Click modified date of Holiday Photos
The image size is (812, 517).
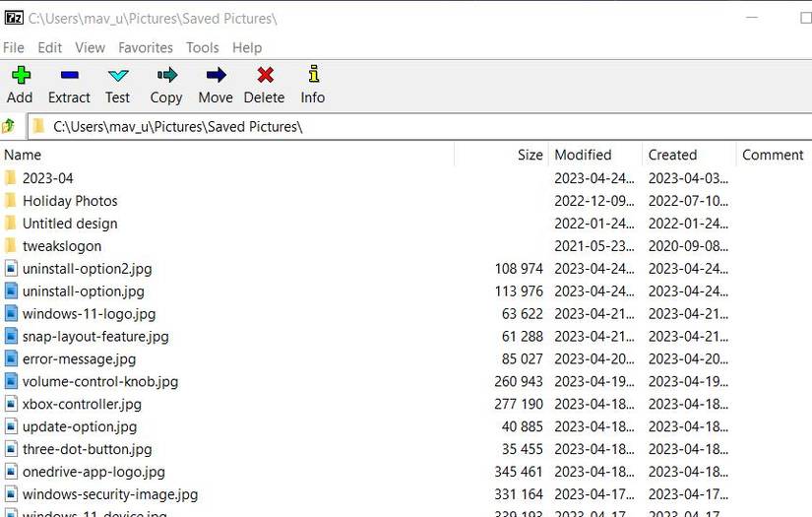coord(593,201)
